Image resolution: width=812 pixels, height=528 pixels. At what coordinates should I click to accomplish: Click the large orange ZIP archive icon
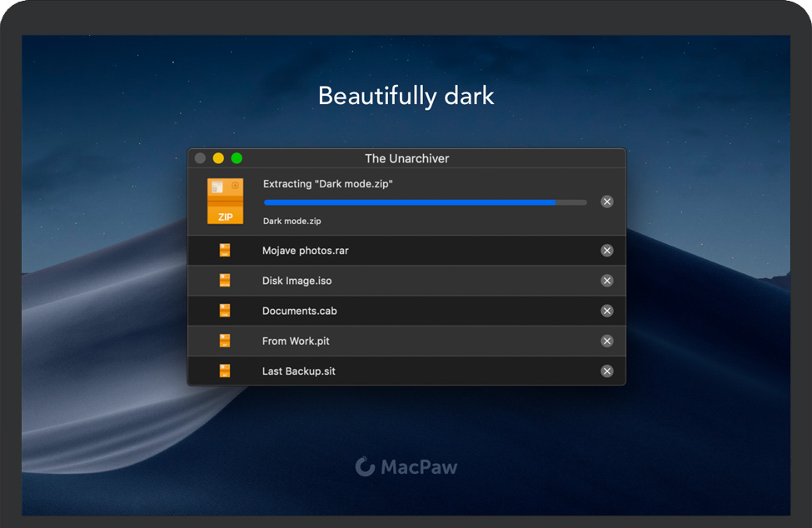(225, 202)
